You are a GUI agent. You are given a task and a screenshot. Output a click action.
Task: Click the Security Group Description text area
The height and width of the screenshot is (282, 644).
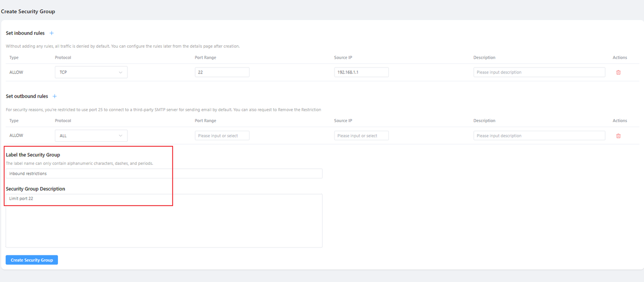pos(164,221)
